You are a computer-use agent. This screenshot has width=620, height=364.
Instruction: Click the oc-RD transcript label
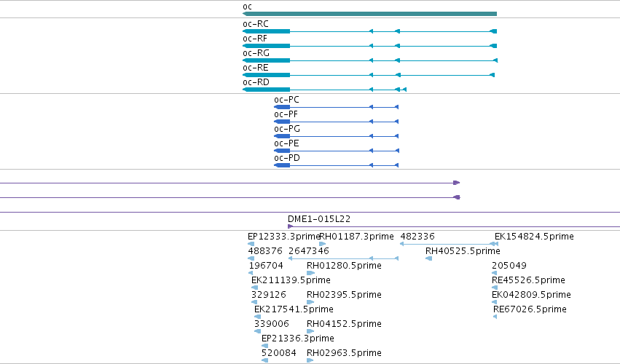256,82
